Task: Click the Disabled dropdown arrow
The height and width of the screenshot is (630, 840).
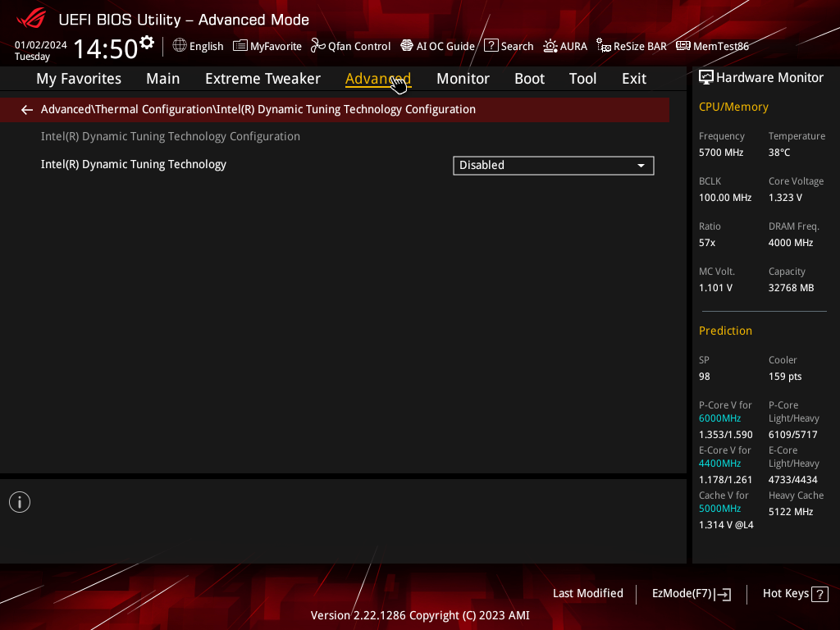Action: 641,166
